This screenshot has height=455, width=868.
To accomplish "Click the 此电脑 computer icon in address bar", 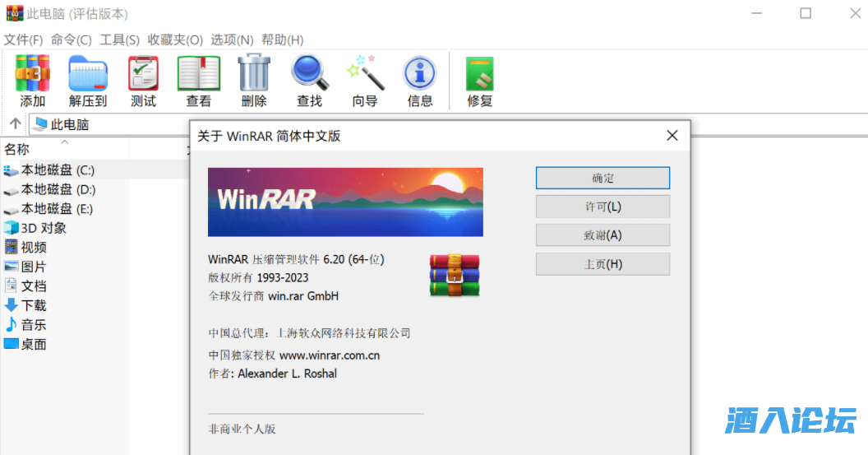I will [39, 125].
